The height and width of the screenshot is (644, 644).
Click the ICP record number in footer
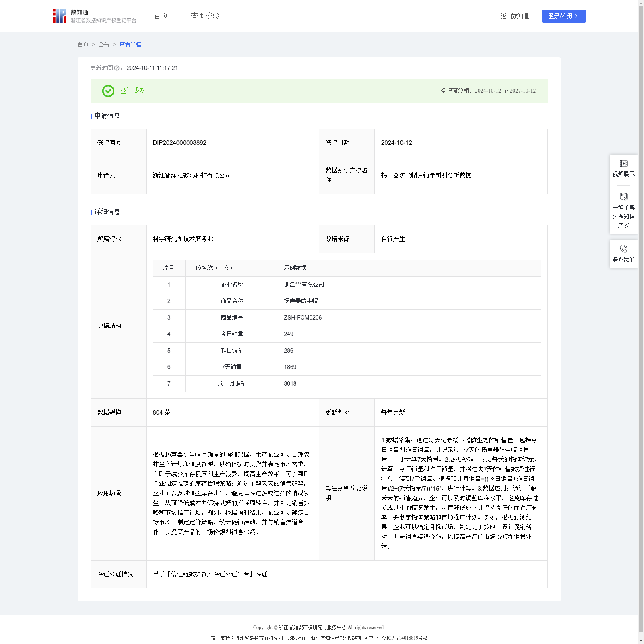(x=404, y=638)
